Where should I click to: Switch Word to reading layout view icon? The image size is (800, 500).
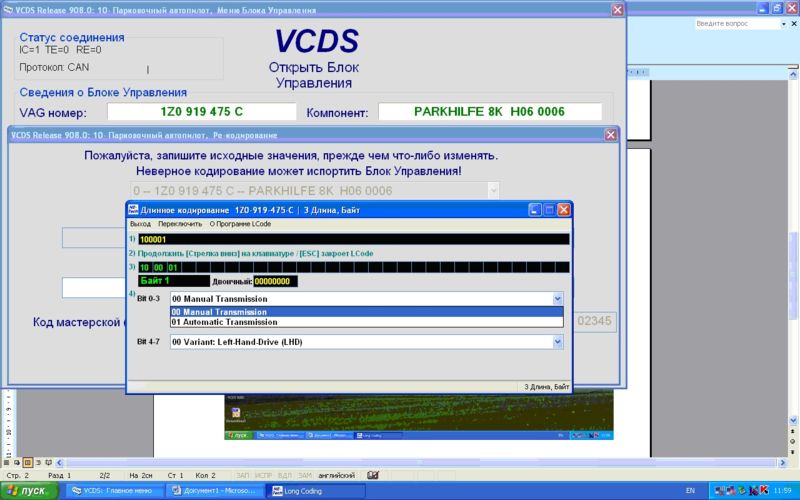click(48, 463)
